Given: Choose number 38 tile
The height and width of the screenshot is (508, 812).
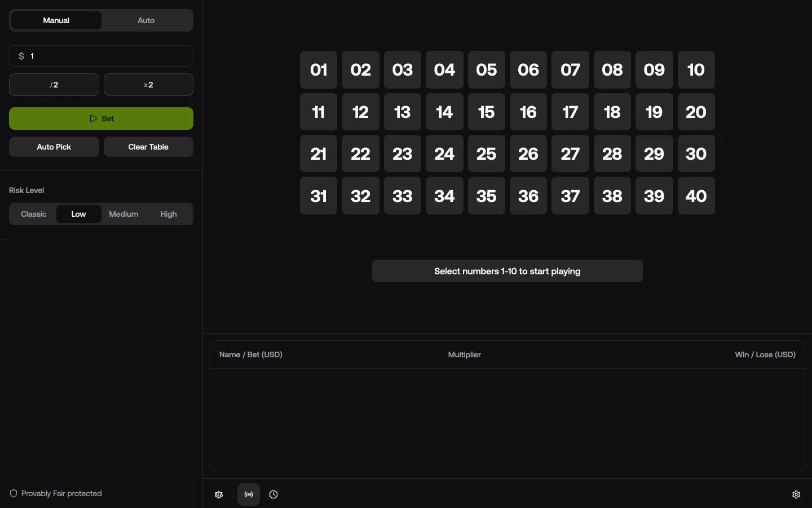Looking at the screenshot, I should click(x=612, y=196).
